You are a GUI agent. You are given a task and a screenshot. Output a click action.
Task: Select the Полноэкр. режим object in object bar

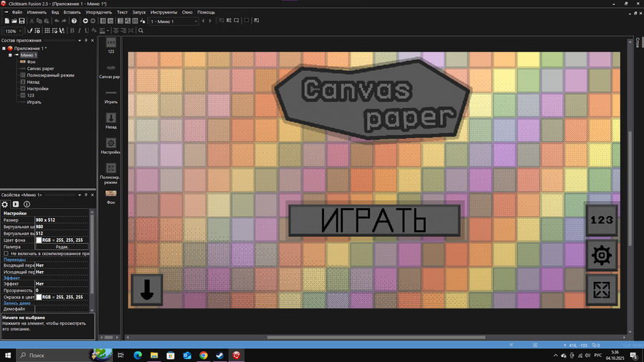pos(110,174)
